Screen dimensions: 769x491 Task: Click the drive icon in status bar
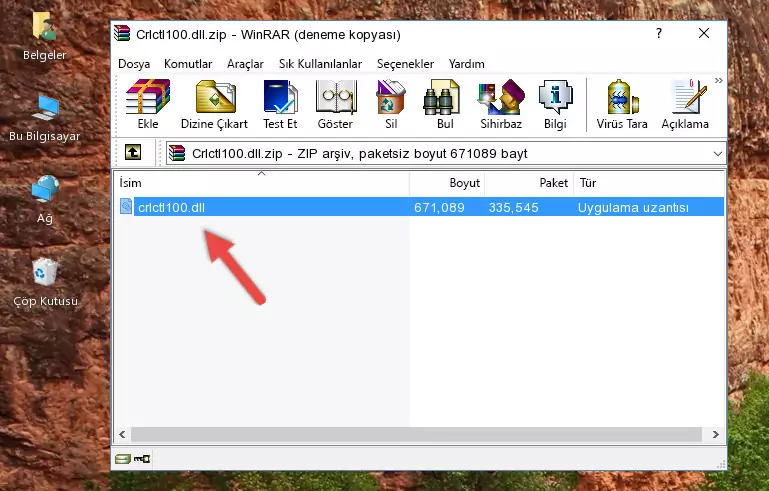pyautogui.click(x=123, y=459)
